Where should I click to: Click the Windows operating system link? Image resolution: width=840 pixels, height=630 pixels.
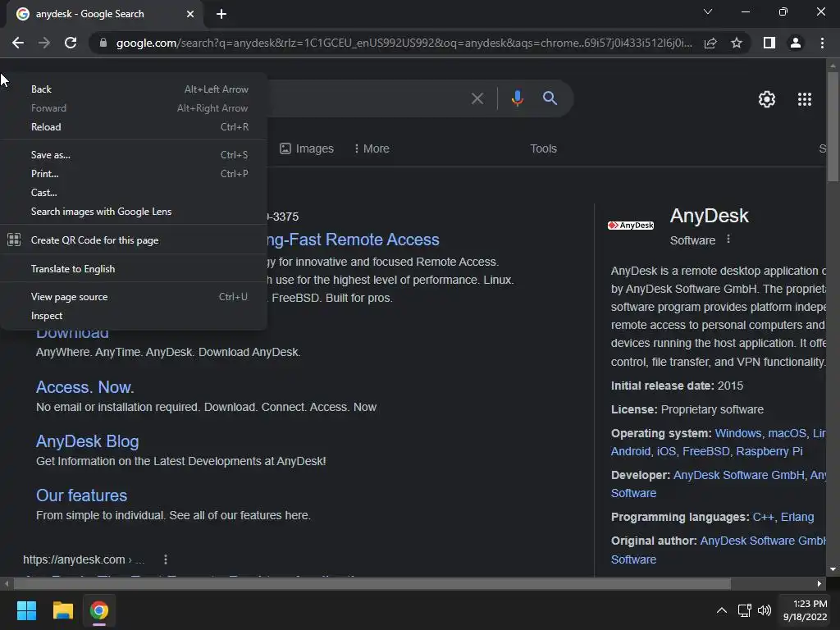[737, 433]
